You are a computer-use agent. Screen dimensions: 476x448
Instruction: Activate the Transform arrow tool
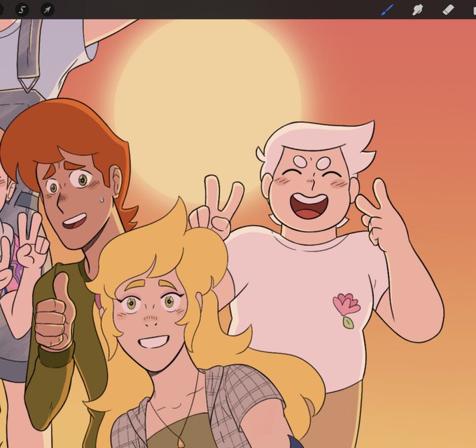tap(48, 10)
